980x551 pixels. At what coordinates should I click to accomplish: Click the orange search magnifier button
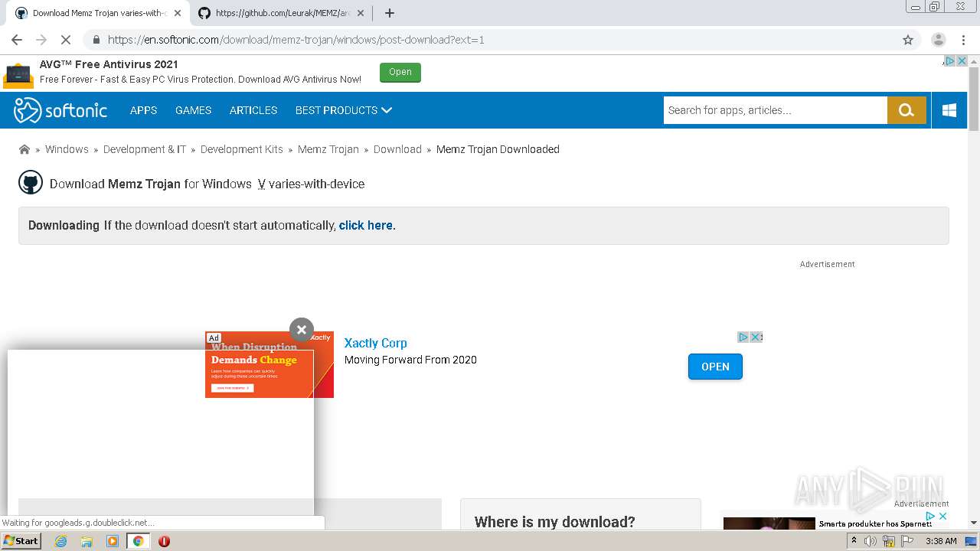[x=906, y=110]
